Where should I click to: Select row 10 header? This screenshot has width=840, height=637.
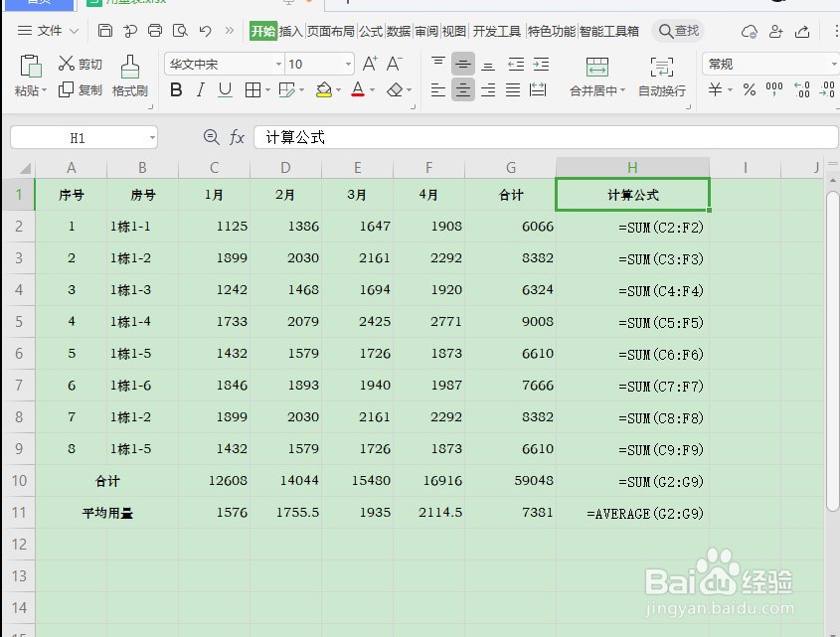[19, 481]
